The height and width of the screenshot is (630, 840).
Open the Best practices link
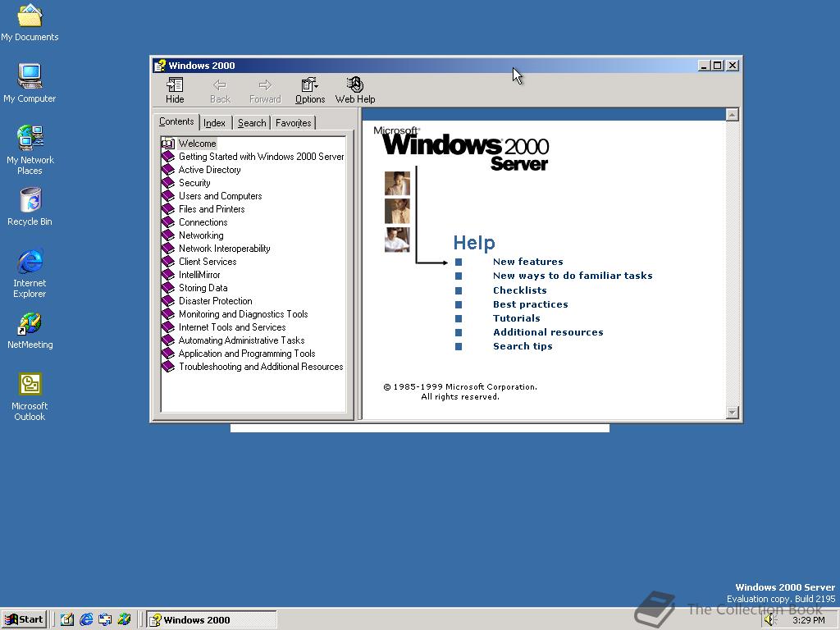531,304
